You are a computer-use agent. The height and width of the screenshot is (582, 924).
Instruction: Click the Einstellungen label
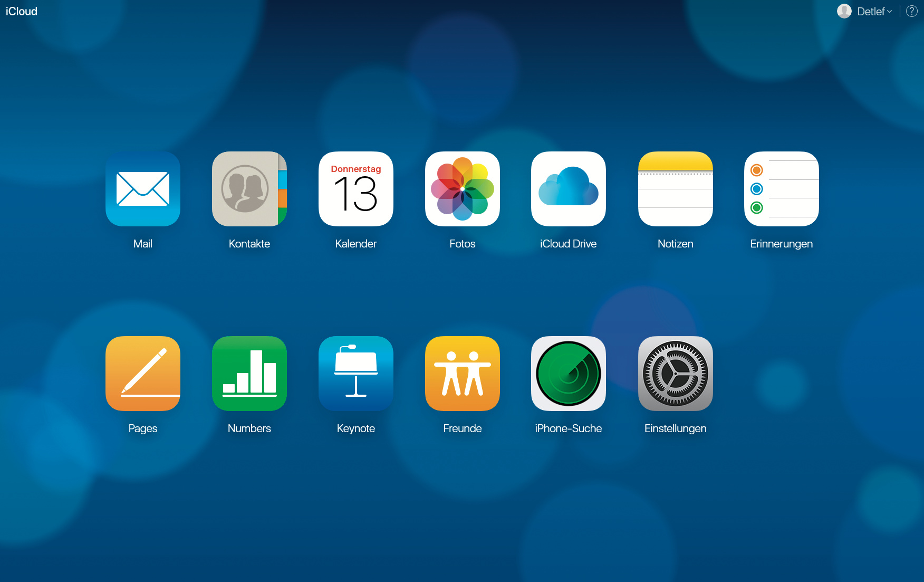point(676,428)
